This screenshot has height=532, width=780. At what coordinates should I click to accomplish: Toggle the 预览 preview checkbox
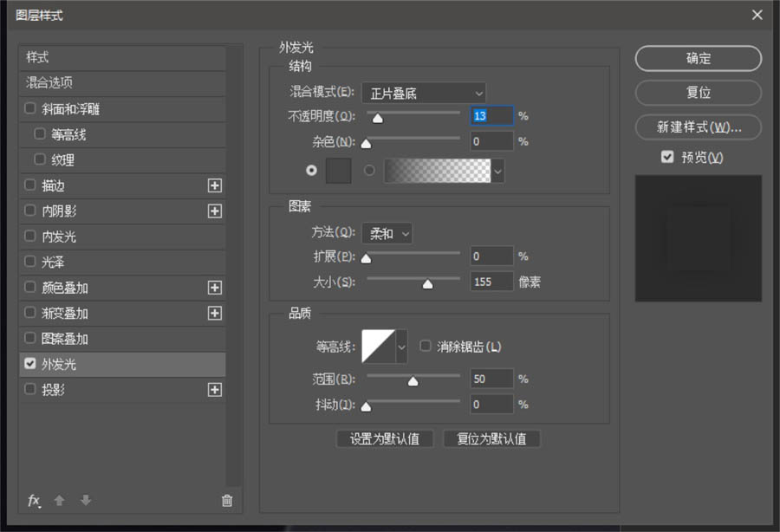click(x=667, y=157)
